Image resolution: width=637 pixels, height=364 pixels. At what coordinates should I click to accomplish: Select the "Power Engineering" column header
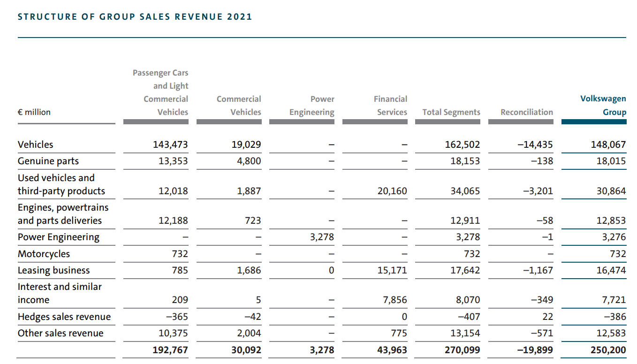[x=312, y=106]
